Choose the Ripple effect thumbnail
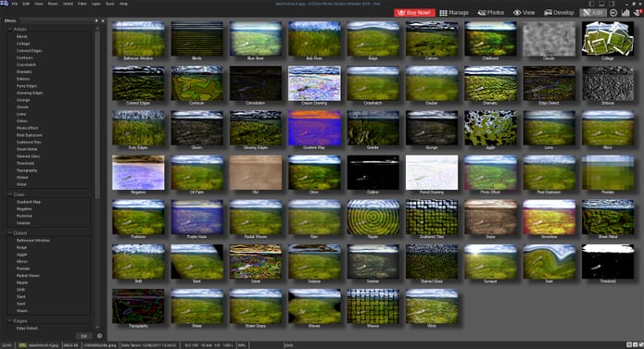Screen dimensions: 644x349 pos(373,218)
